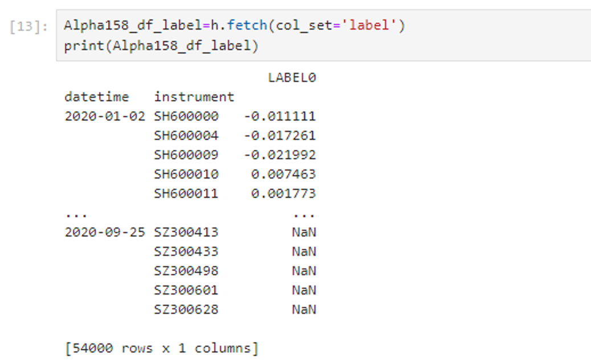Click the NaN value beside SZ300498
The height and width of the screenshot is (364, 591).
[304, 271]
